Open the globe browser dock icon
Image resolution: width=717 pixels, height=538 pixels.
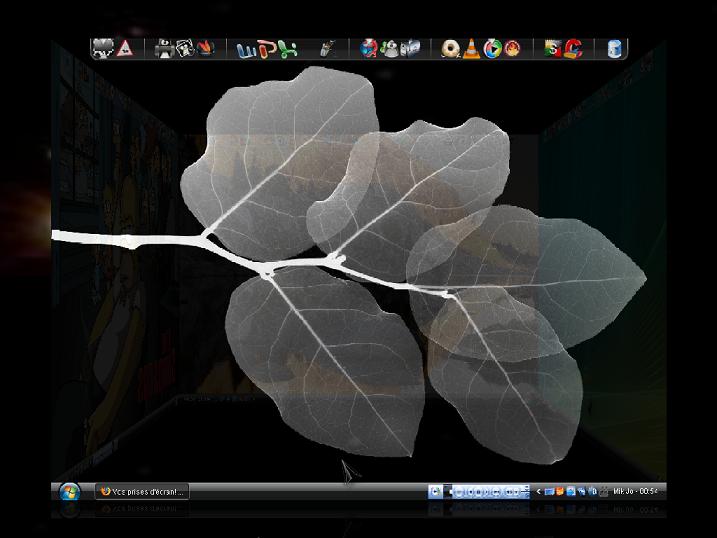(369, 48)
